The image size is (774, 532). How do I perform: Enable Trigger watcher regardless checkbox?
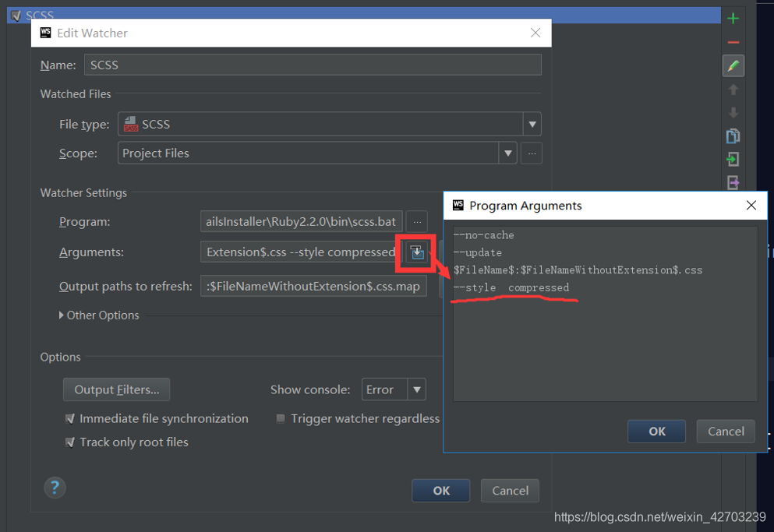tap(281, 418)
